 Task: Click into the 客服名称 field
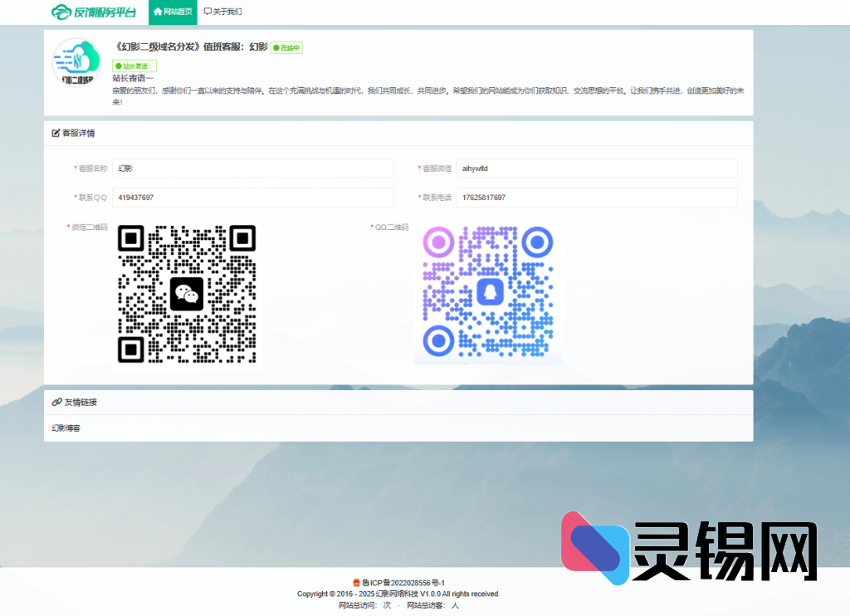(x=252, y=169)
